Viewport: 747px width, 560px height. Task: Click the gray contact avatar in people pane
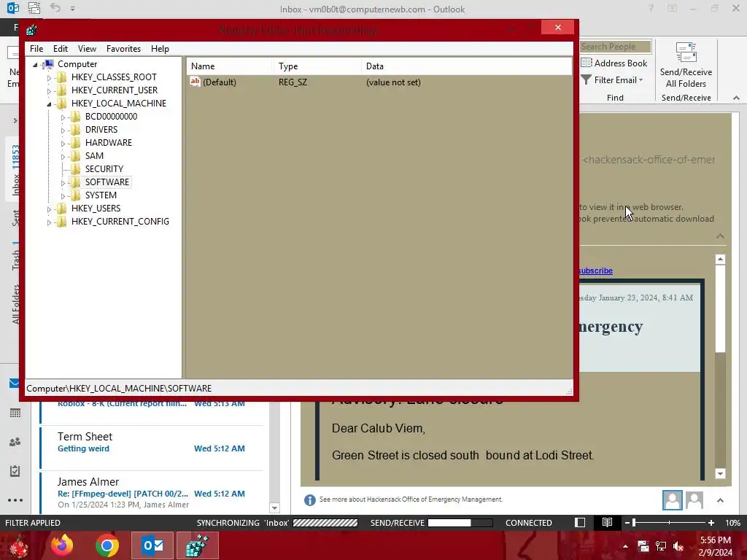click(694, 500)
